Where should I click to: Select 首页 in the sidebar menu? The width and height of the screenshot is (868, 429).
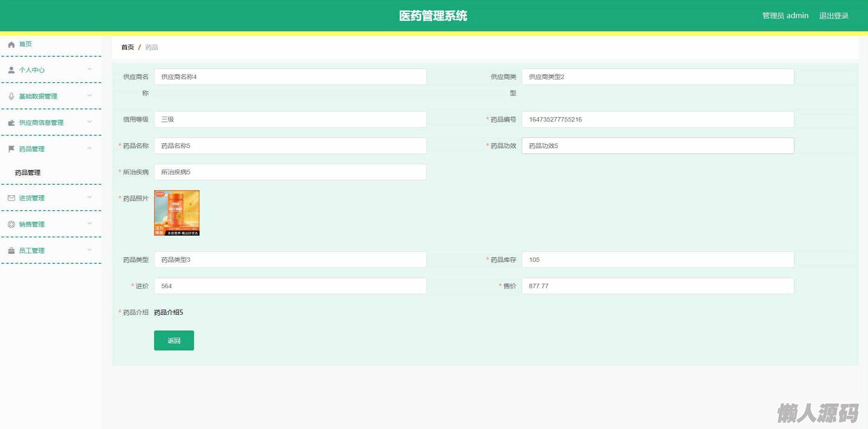25,44
